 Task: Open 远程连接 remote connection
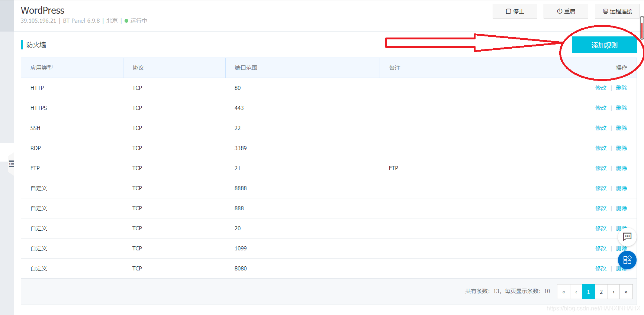point(617,11)
